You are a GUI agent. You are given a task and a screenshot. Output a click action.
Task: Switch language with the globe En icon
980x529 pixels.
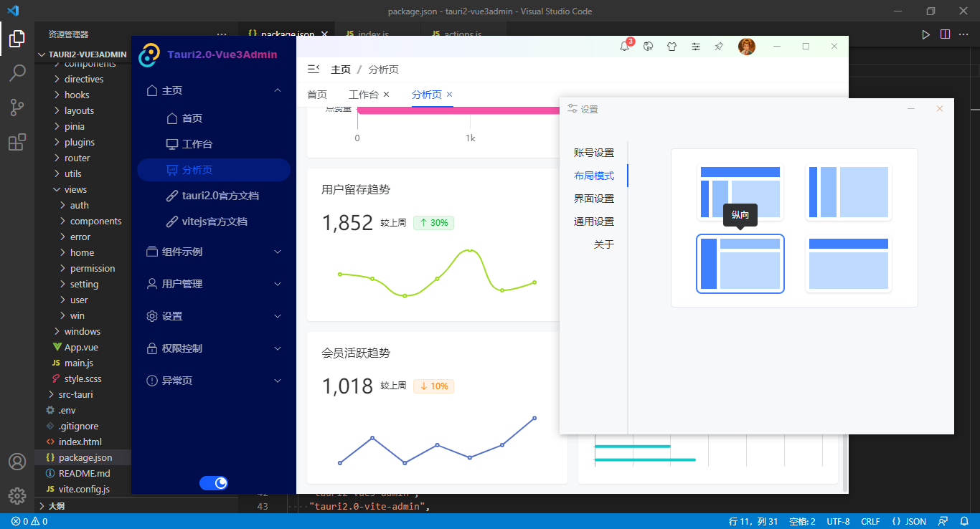[648, 46]
